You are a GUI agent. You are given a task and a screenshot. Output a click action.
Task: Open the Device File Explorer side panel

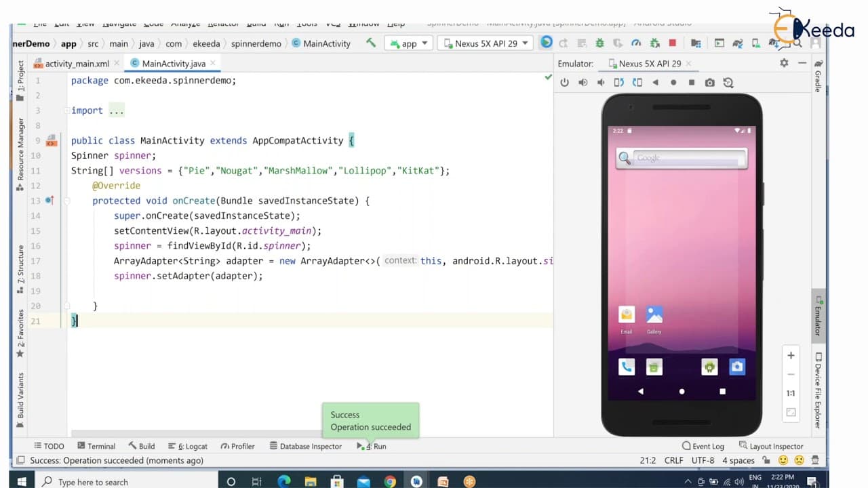(818, 390)
